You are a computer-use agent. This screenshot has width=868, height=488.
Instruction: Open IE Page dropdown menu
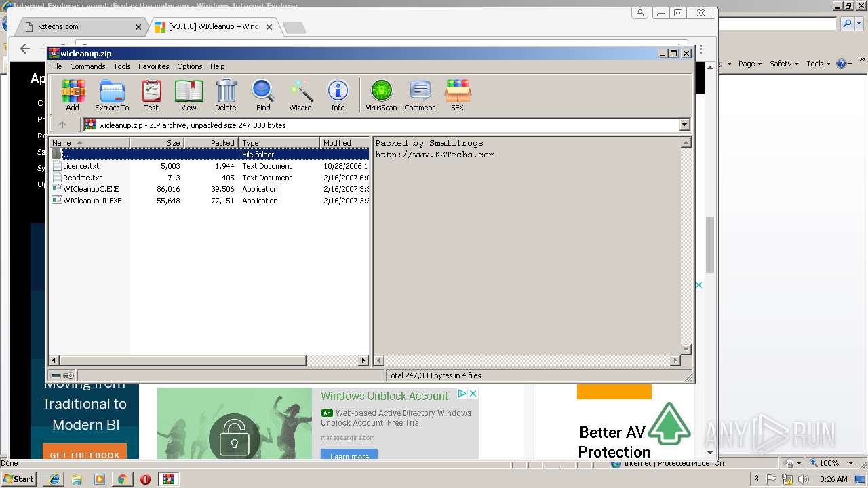click(750, 64)
